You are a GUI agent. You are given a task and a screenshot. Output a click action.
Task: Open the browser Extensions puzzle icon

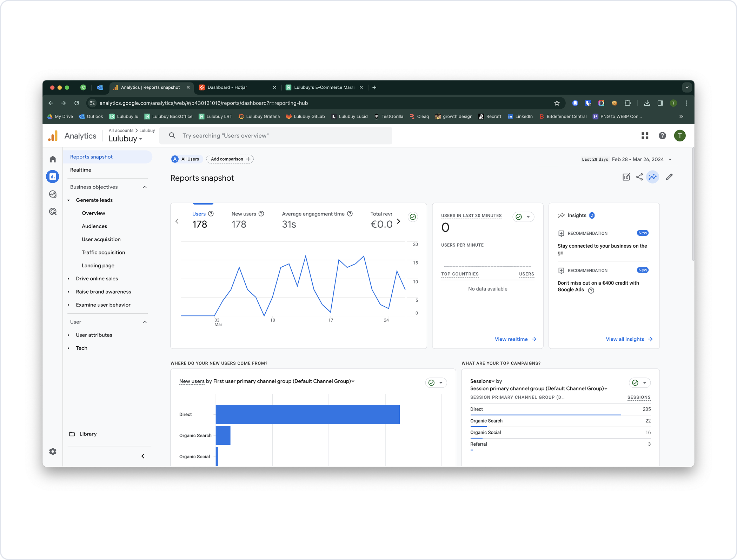pos(628,103)
